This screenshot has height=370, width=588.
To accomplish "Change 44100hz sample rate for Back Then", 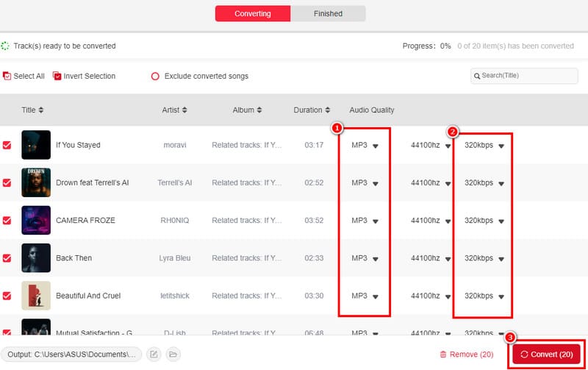I will click(x=431, y=258).
